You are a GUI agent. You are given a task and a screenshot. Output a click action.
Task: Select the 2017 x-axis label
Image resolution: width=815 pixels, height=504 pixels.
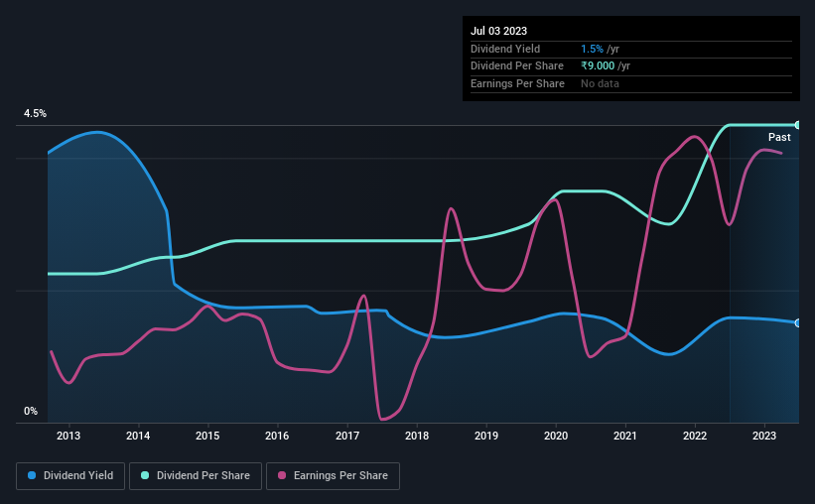click(347, 436)
